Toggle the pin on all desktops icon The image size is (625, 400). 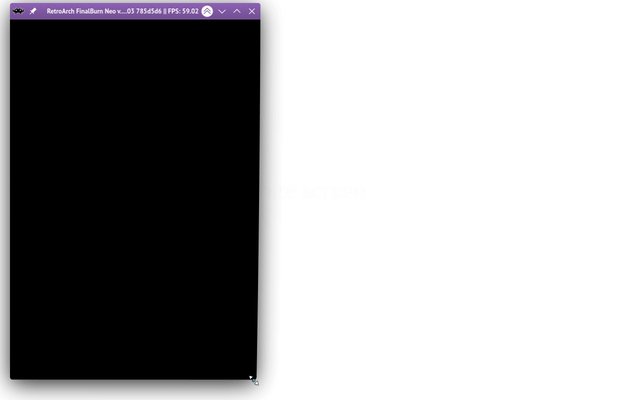click(x=32, y=11)
